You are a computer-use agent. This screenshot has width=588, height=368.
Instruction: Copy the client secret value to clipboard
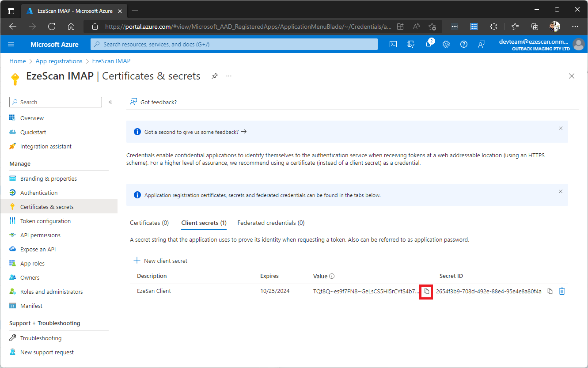(426, 291)
